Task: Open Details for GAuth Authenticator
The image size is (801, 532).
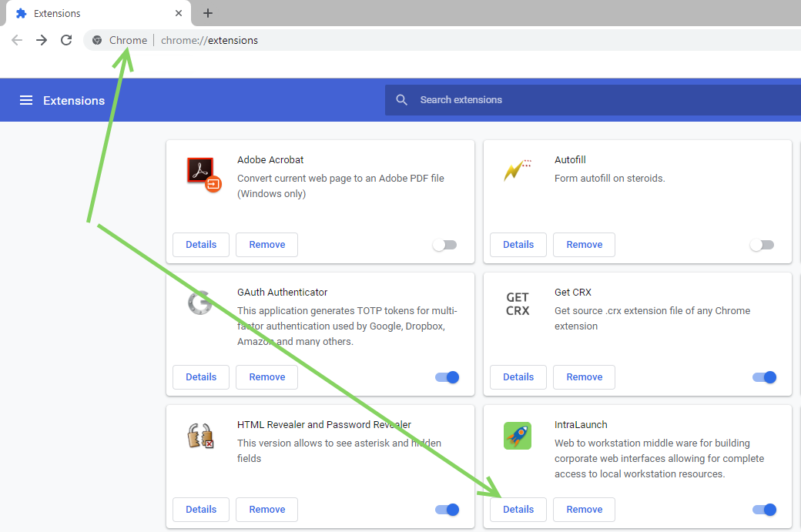Action: tap(201, 376)
